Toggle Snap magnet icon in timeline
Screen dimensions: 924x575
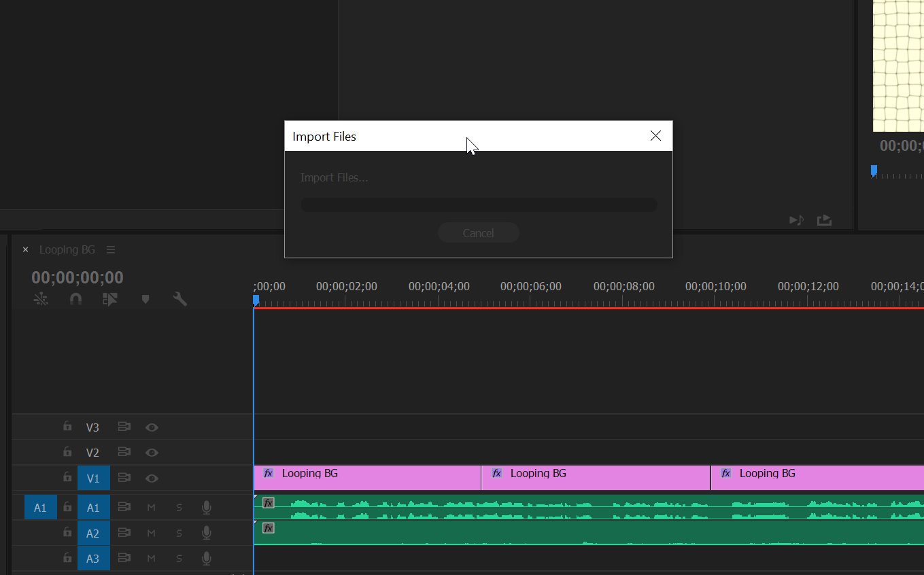pos(75,299)
